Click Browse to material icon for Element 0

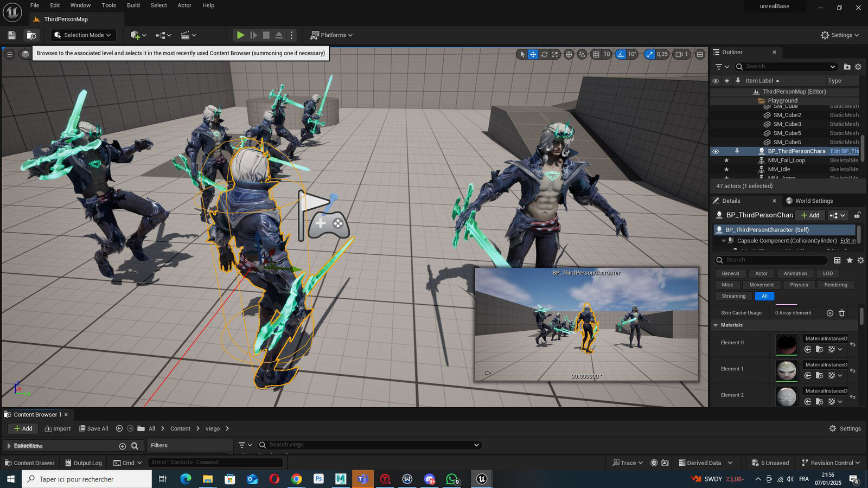820,349
